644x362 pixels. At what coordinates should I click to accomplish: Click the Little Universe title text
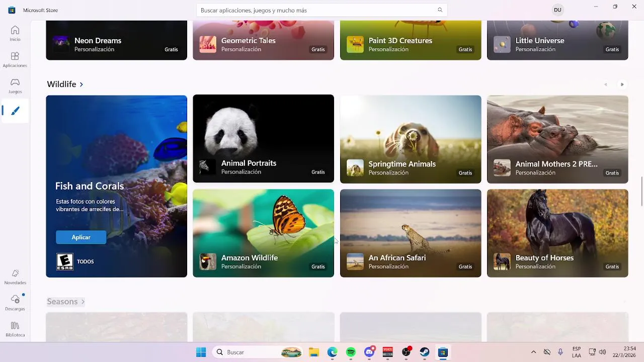coord(540,40)
